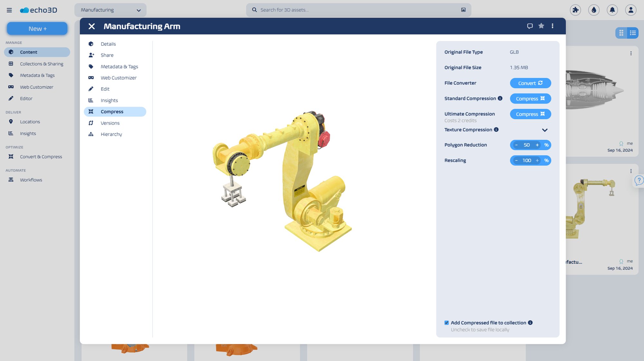Image resolution: width=644 pixels, height=361 pixels.
Task: Select the Compress tab
Action: coord(115,112)
